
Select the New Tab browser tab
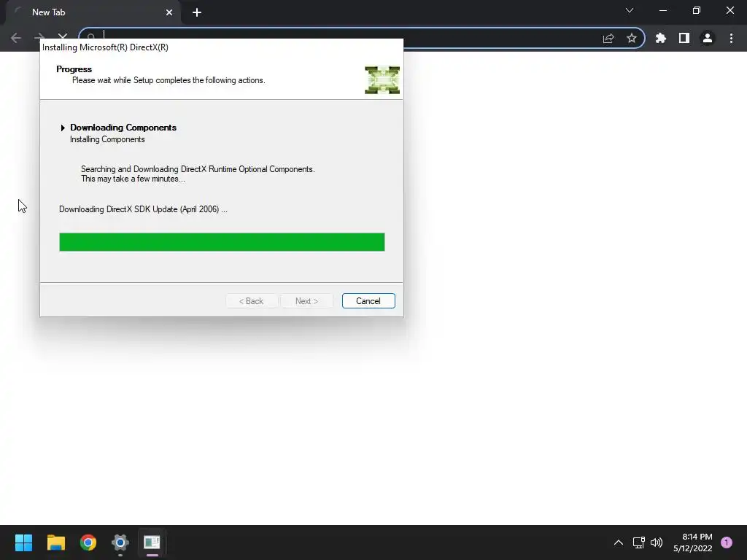[93, 12]
